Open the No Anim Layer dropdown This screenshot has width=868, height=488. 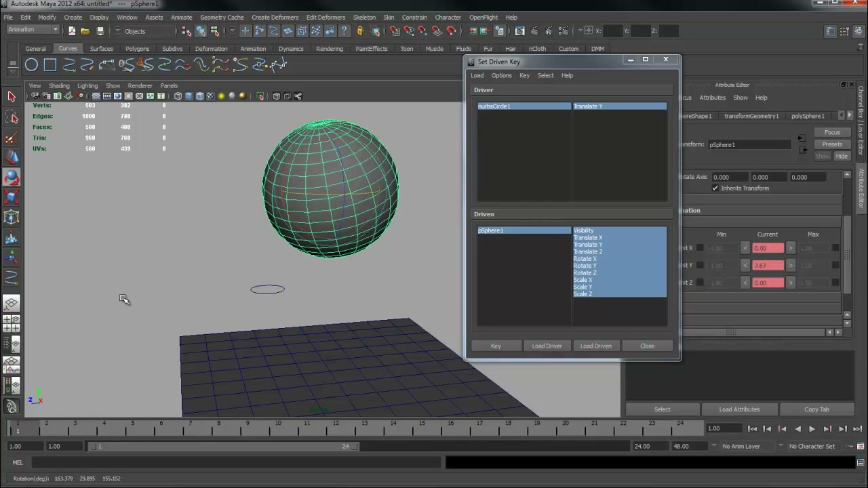[746, 446]
